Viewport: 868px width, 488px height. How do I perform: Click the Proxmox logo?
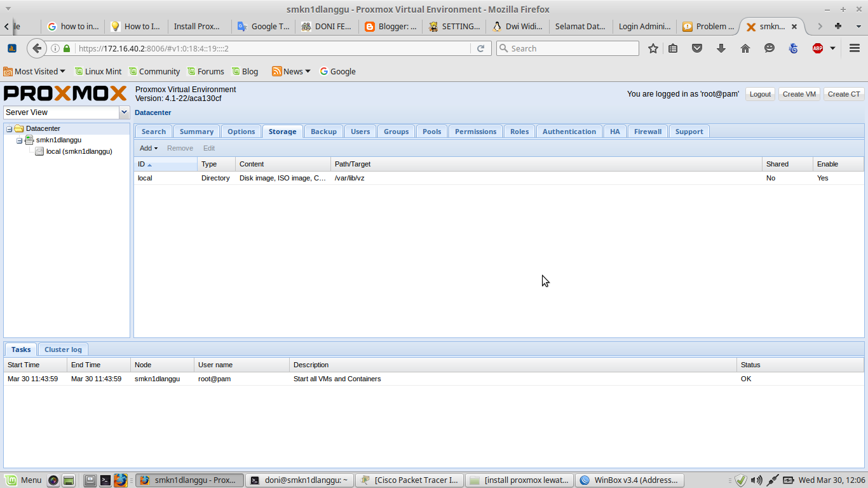pos(65,93)
